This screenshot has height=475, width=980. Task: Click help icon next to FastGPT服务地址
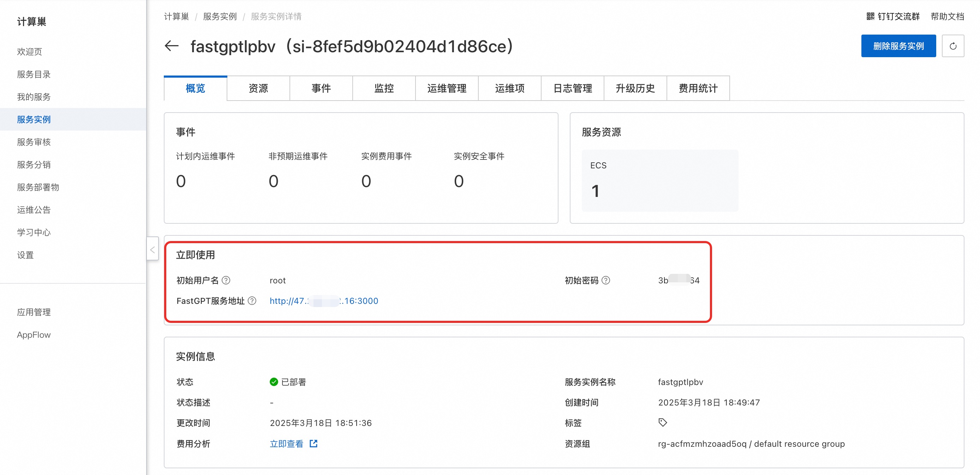point(252,301)
